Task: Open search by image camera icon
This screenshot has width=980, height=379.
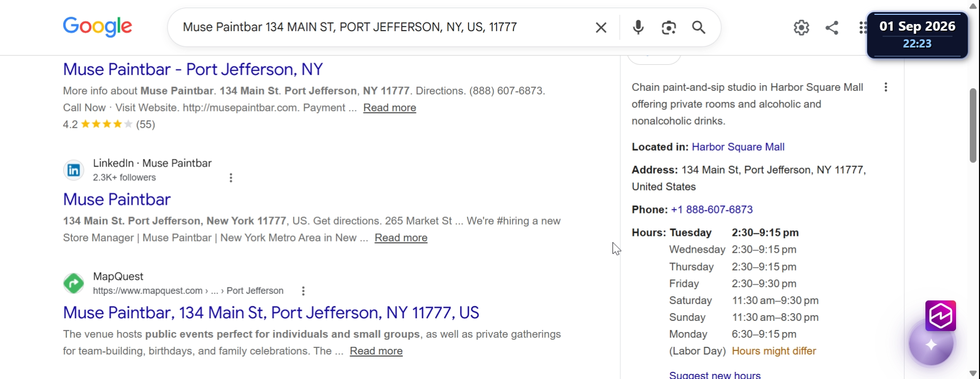Action: point(669,28)
